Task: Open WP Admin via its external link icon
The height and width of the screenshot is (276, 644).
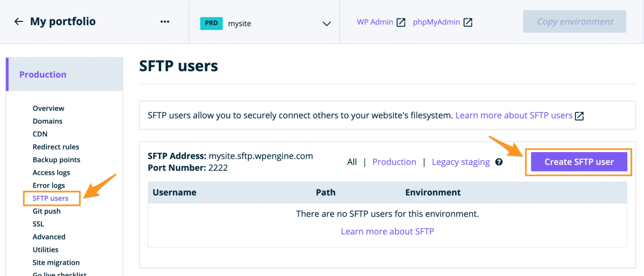Action: 400,21
